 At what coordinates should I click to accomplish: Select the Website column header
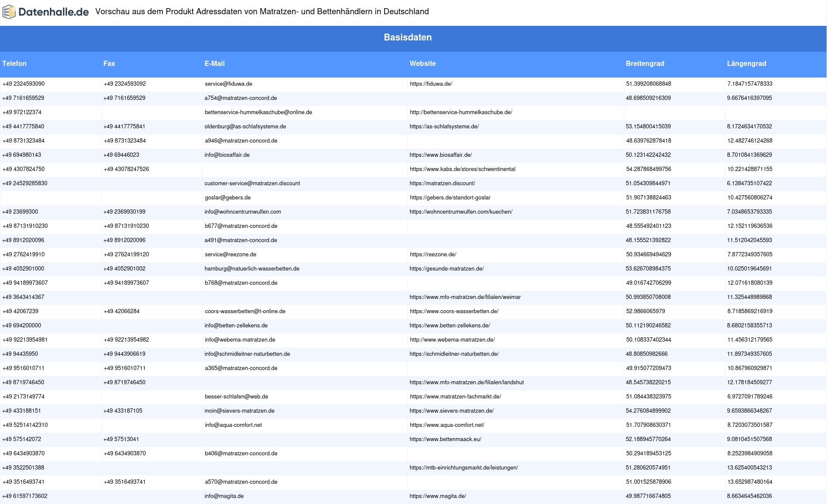[423, 64]
